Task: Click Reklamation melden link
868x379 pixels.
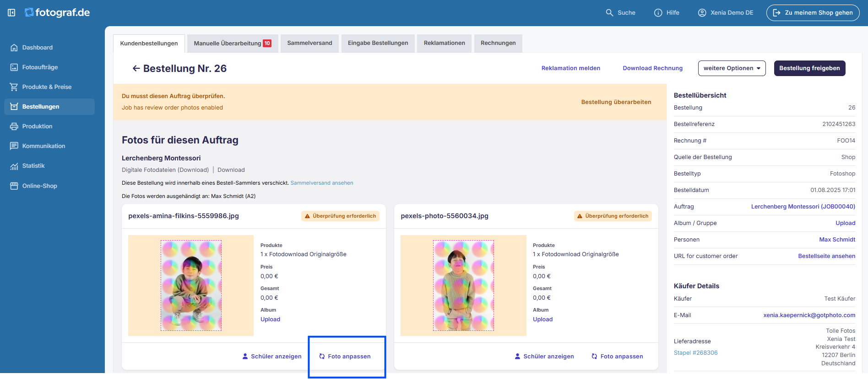Action: click(570, 68)
